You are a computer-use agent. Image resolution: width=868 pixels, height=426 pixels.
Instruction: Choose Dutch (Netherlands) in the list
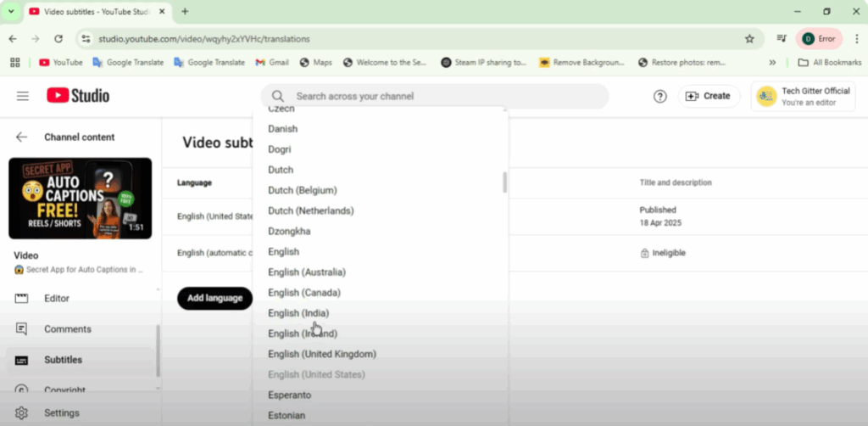coord(310,210)
